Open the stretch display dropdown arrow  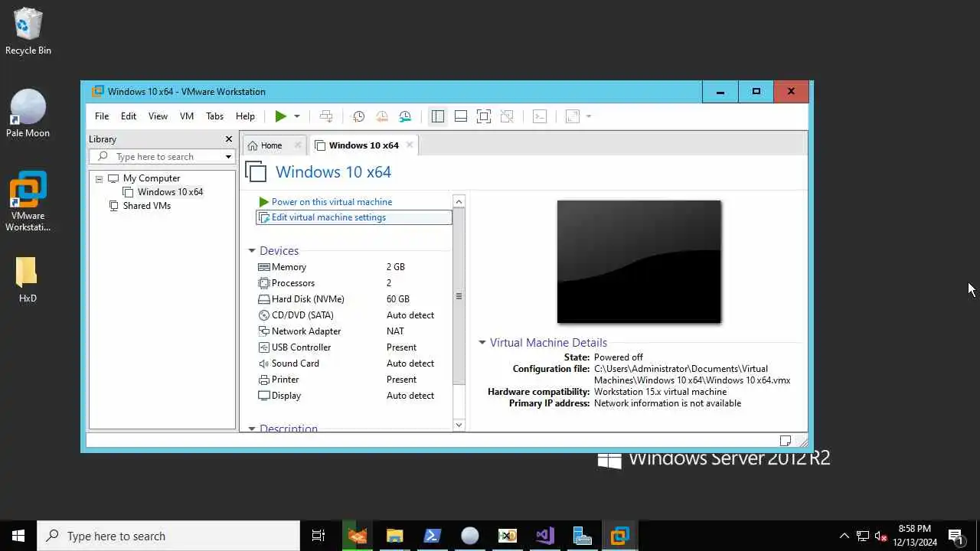click(x=589, y=116)
